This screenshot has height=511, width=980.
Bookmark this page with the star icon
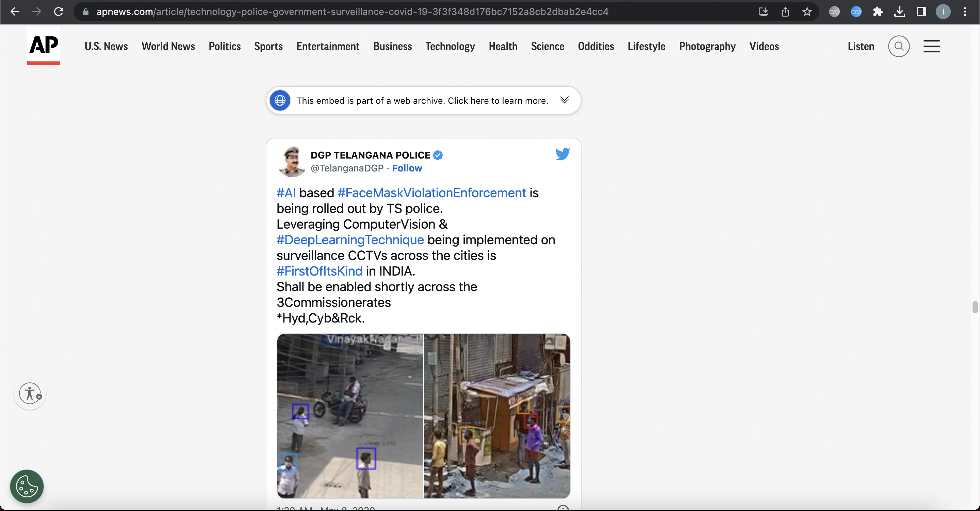(807, 12)
